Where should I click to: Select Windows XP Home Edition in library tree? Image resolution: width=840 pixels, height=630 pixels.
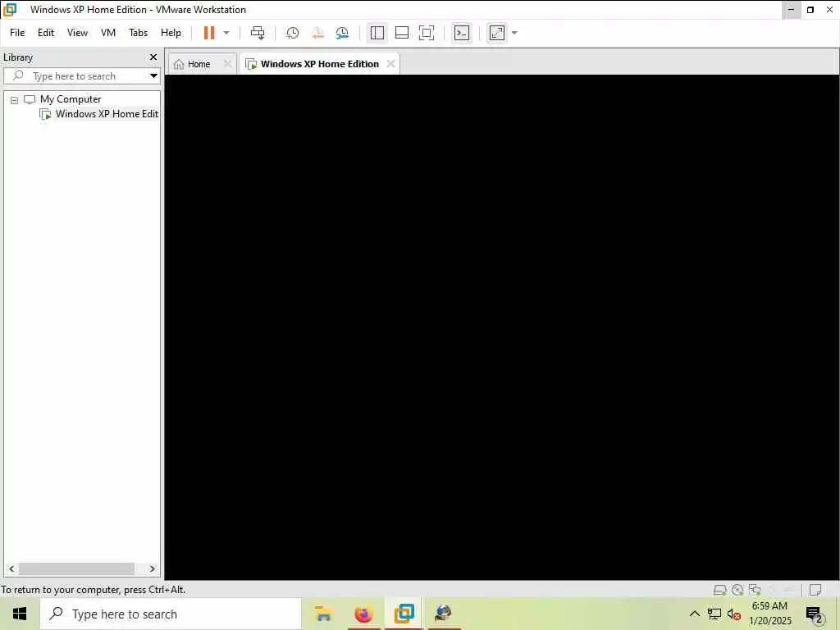(x=107, y=113)
